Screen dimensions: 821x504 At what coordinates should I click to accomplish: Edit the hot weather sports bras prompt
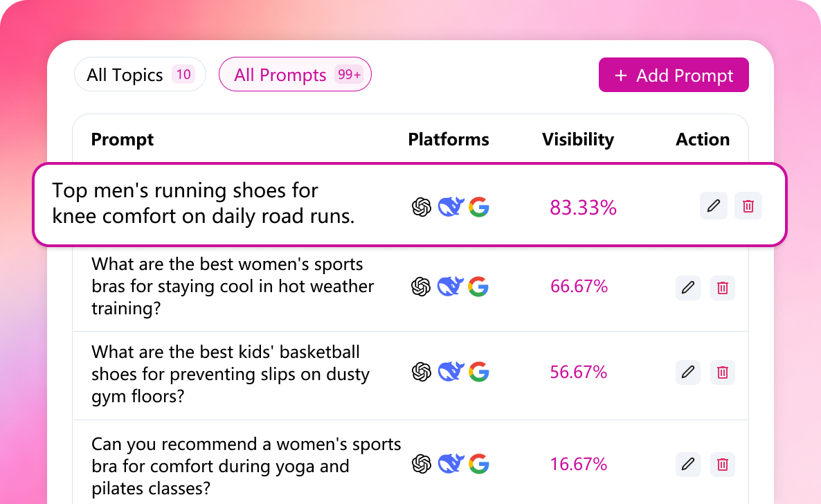pos(688,287)
